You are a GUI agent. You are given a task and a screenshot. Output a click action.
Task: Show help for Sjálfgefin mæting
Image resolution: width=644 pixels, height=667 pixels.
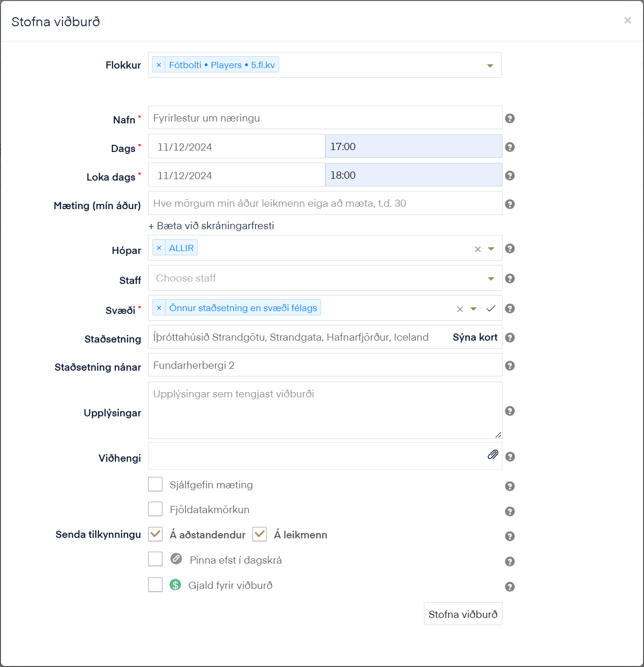pyautogui.click(x=510, y=486)
